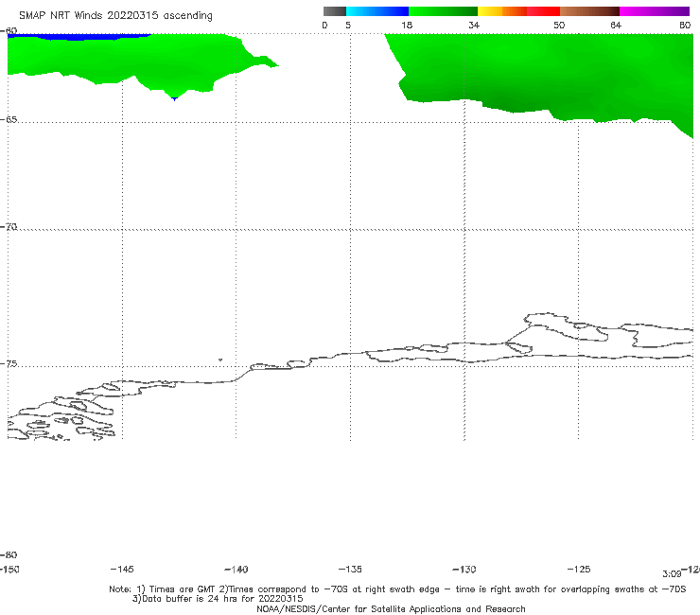The height and width of the screenshot is (615, 700).
Task: Click the yellow-orange segment of the color bar
Action: [501, 11]
